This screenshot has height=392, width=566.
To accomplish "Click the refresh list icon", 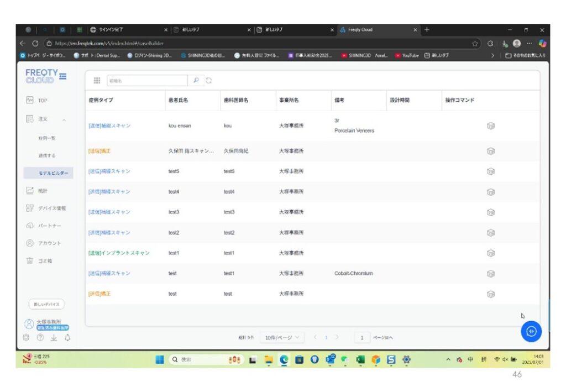I will [209, 81].
